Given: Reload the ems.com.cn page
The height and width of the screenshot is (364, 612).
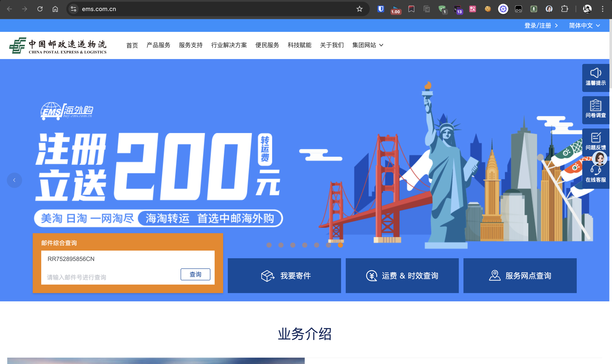Looking at the screenshot, I should tap(40, 9).
